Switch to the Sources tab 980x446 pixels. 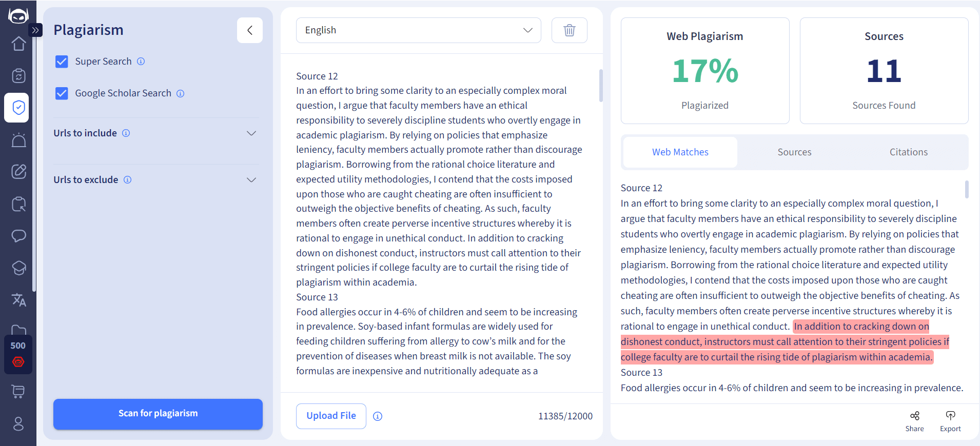click(x=794, y=152)
